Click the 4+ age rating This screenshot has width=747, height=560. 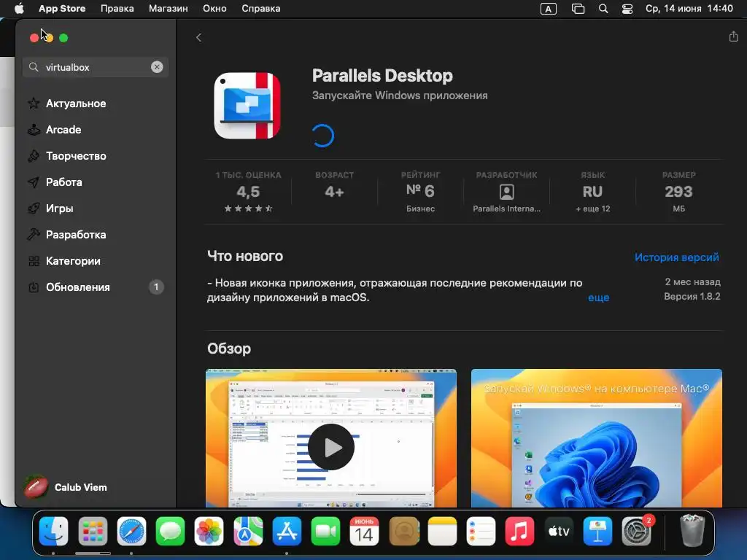334,192
